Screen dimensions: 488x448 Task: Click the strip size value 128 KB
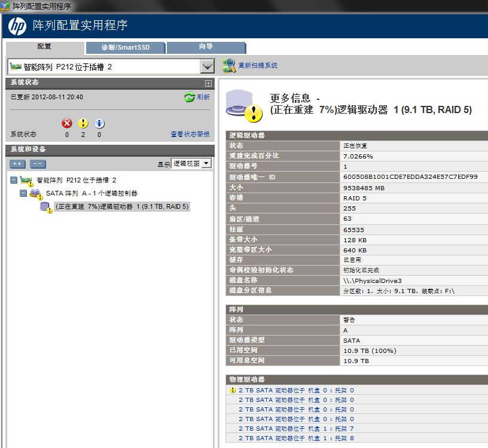355,240
